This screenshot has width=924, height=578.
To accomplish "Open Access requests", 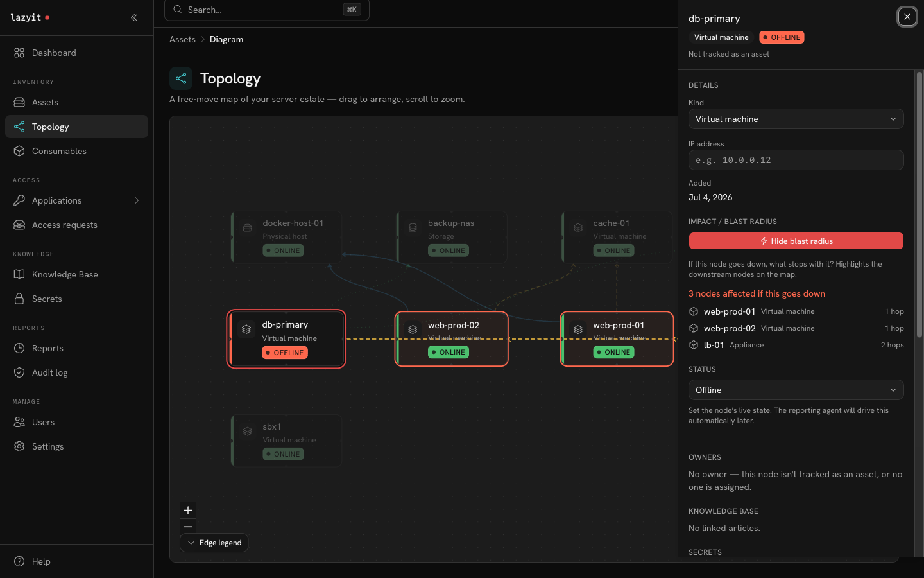I will pos(76,225).
